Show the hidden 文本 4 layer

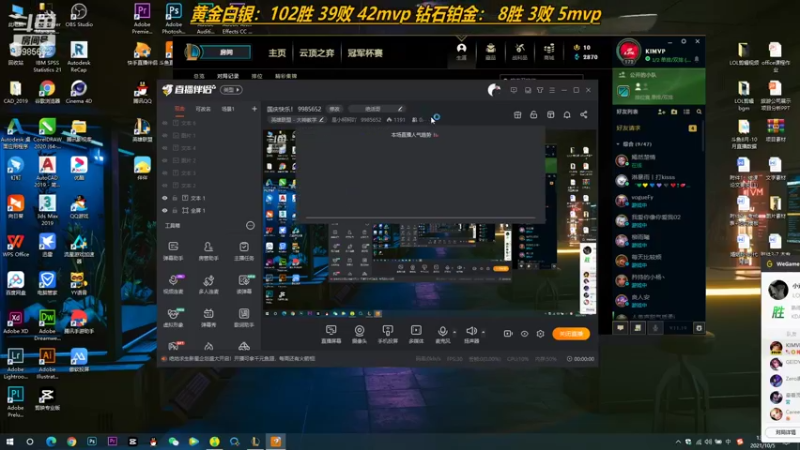pos(165,148)
